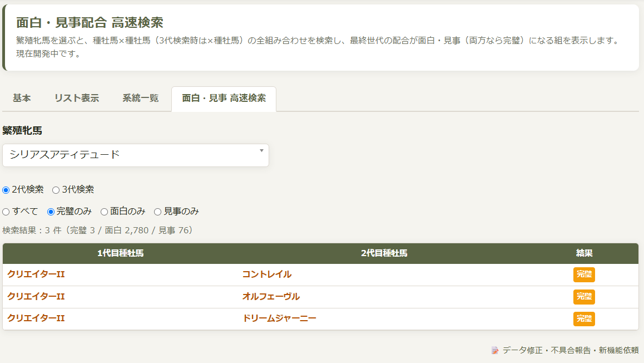Click the 完璧 badge in ドリームジャーニー row

click(584, 318)
